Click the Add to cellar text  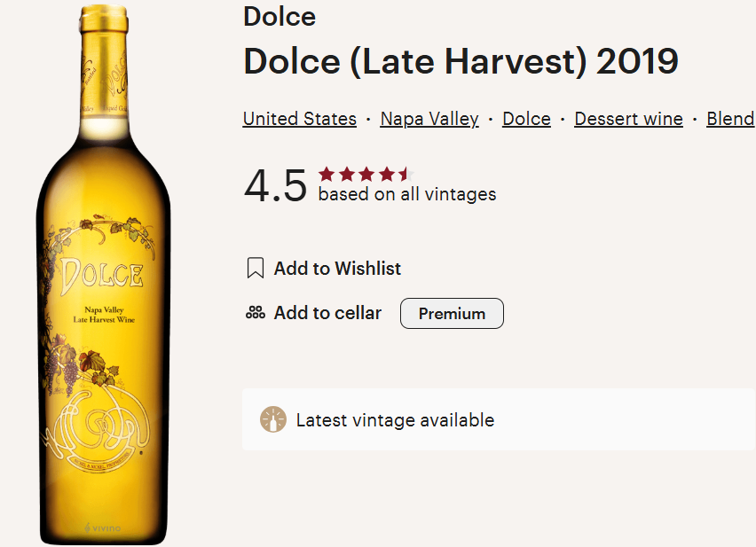pos(327,313)
